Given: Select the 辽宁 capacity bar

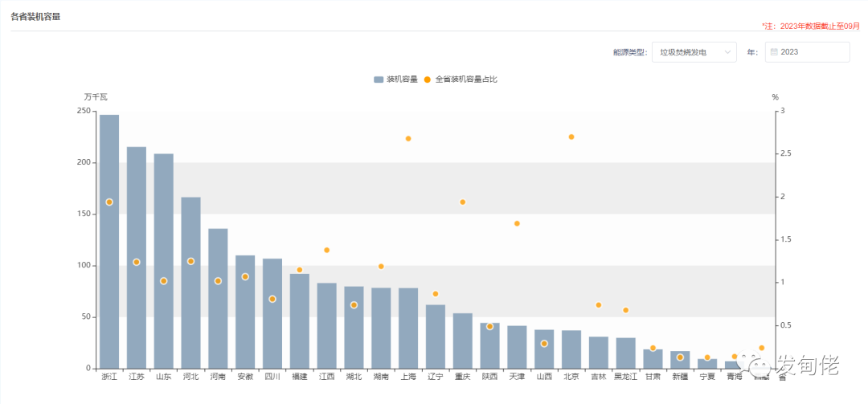Looking at the screenshot, I should [x=435, y=337].
